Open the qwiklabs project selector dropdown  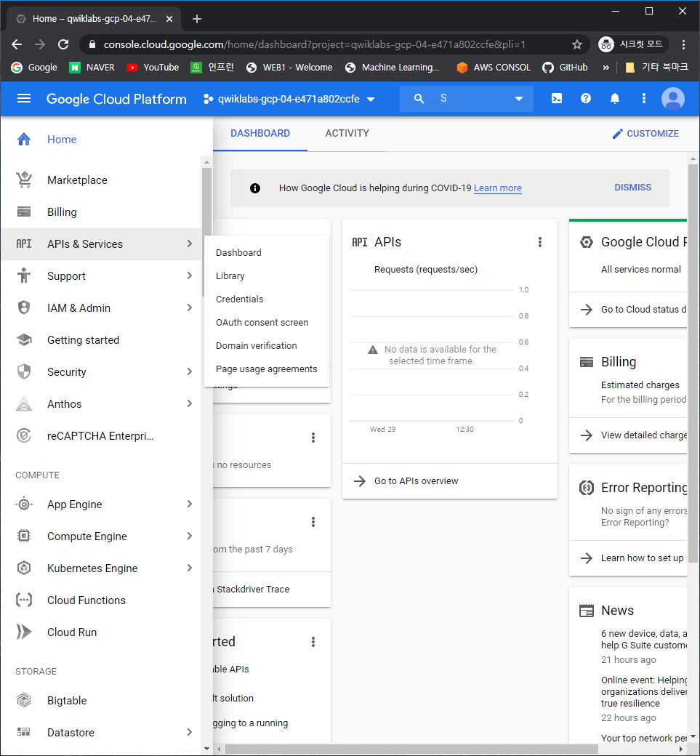click(x=289, y=99)
